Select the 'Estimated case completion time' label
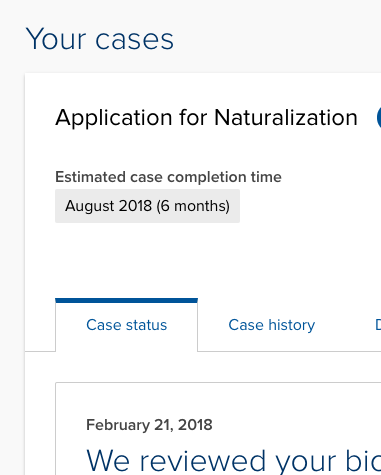This screenshot has width=381, height=475. [168, 177]
